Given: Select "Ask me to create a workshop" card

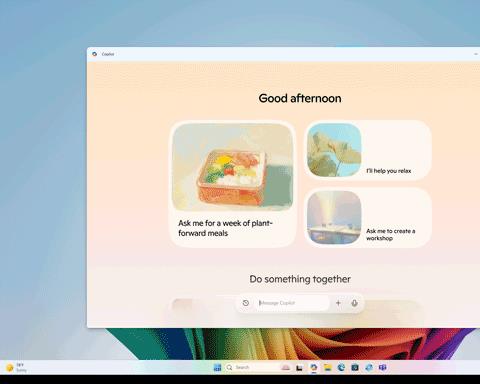Looking at the screenshot, I should click(x=368, y=217).
